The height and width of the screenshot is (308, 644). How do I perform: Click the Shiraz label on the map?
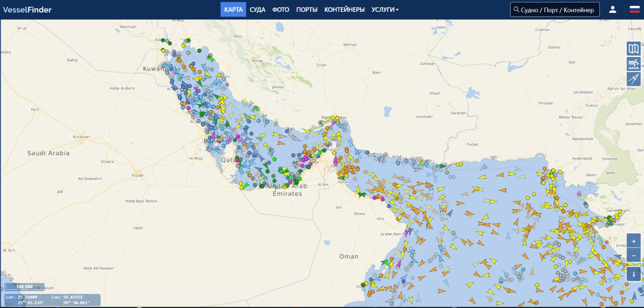(257, 61)
